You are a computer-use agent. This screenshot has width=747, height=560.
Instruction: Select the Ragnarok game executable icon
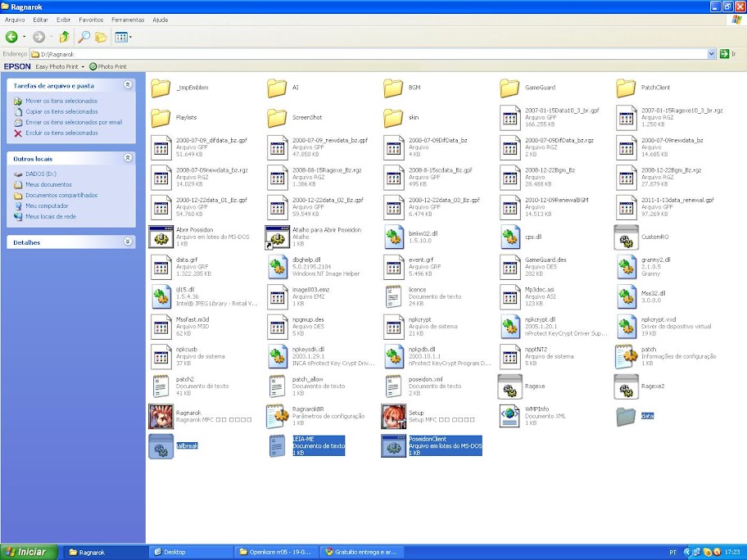coord(161,416)
